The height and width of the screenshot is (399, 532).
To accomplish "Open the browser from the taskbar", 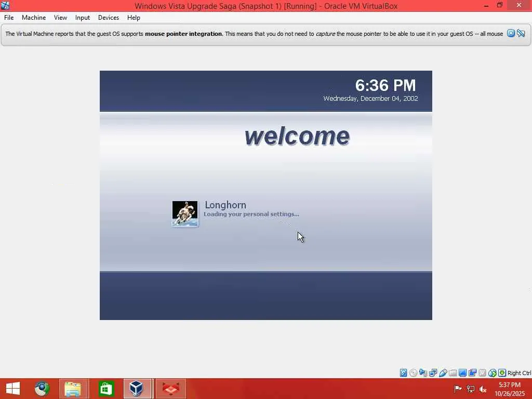I will (42, 389).
